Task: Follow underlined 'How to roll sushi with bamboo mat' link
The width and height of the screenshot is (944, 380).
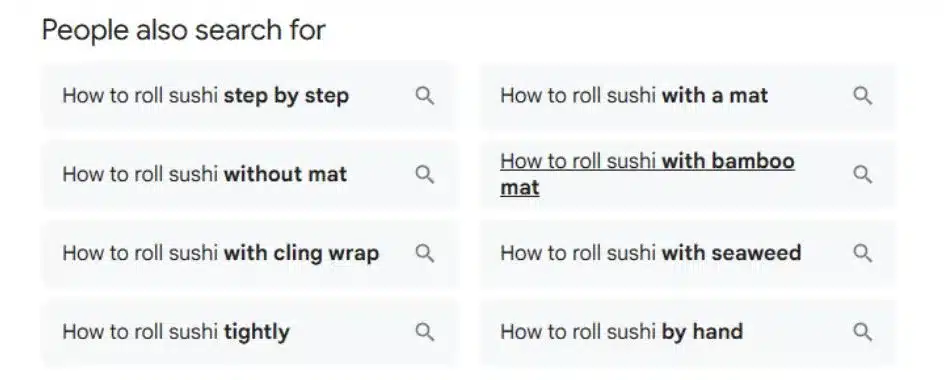Action: (x=647, y=174)
